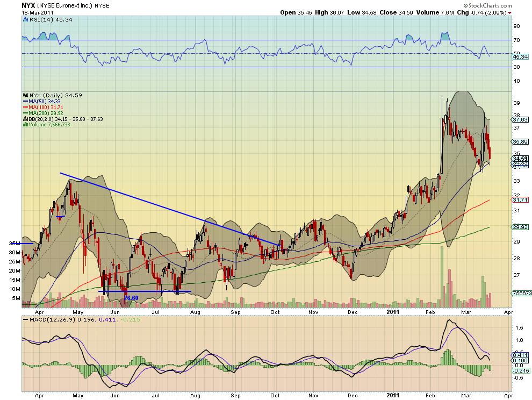This screenshot has width=532, height=400.
Task: Click the 35M volume scale label
Action: point(15,243)
